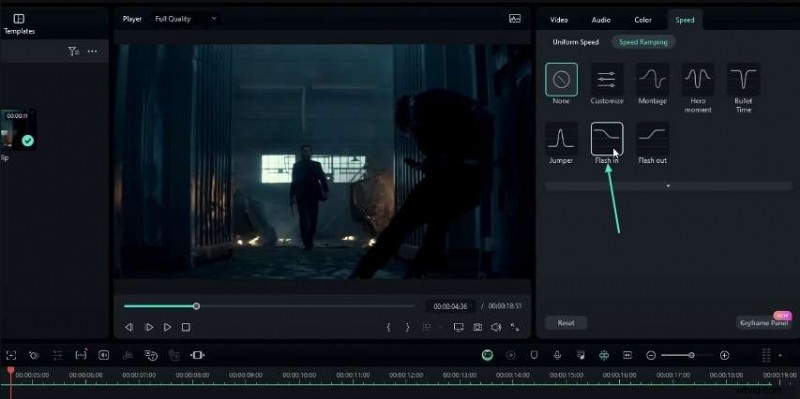Click the 00:00:10:00 mark on timeline ruler
The height and width of the screenshot is (399, 800).
click(299, 375)
